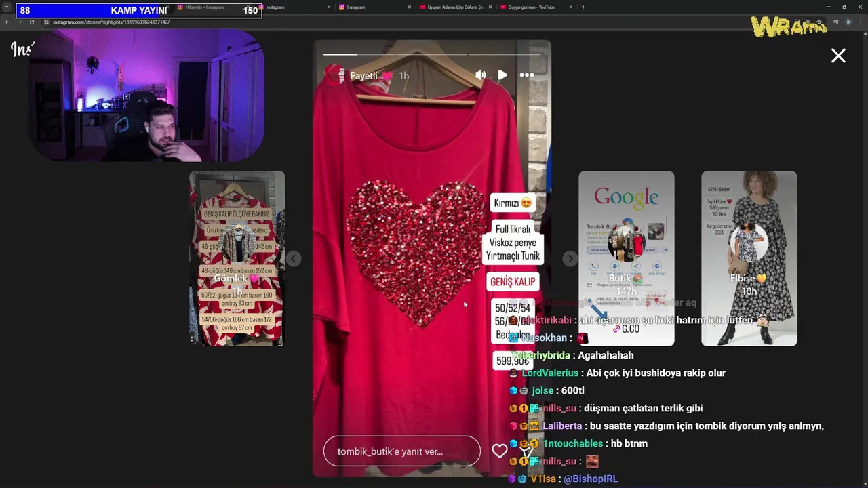Open the story three-dots options menu
This screenshot has width=868, height=488.
pyautogui.click(x=527, y=75)
